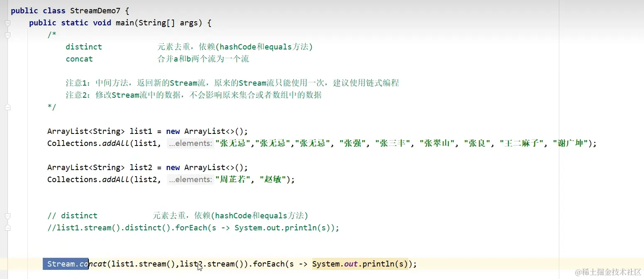The height and width of the screenshot is (279, 644).
Task: Click the word distinct inside the block comment
Action: (x=84, y=47)
